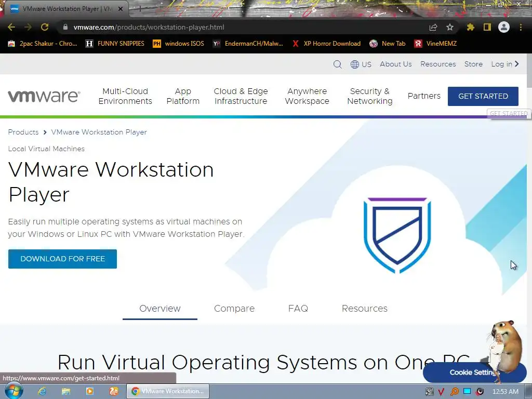Open windows ISOS bookmark

click(x=179, y=44)
